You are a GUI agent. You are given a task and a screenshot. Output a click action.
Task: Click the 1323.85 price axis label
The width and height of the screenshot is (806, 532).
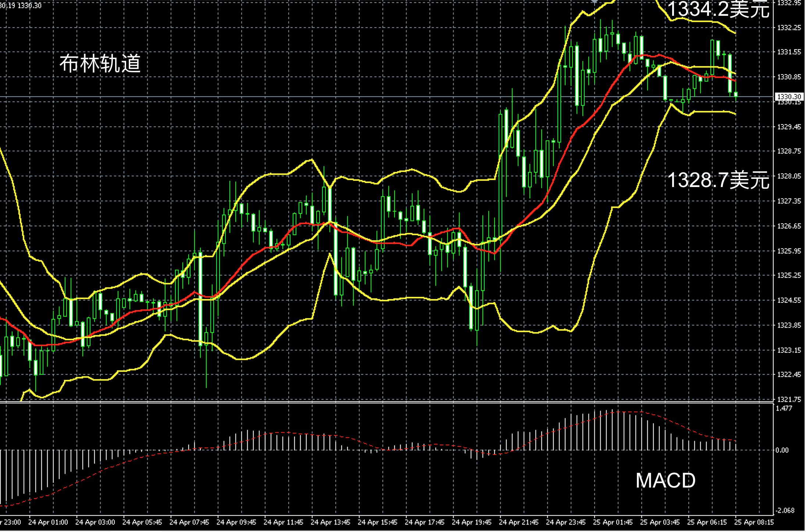[x=789, y=326]
